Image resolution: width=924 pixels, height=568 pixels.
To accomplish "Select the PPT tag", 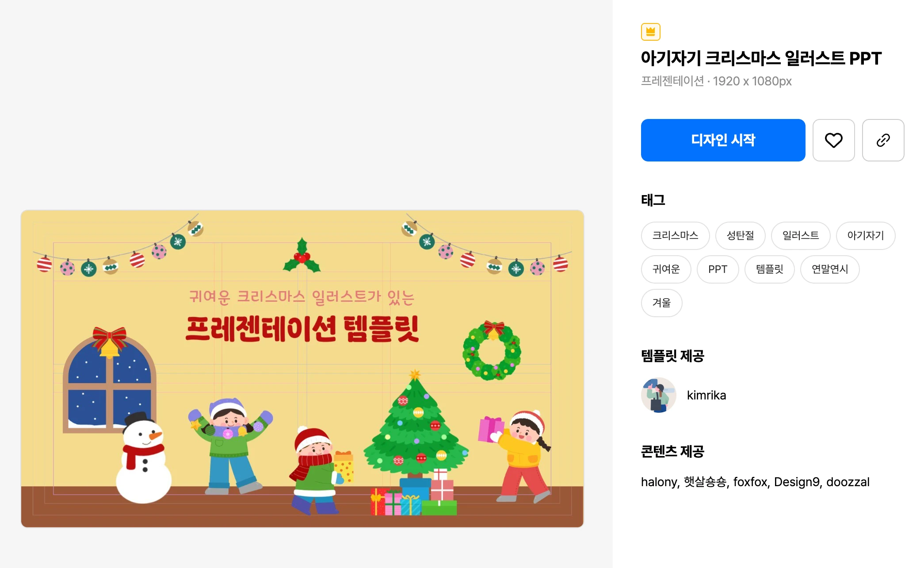I will (x=718, y=269).
